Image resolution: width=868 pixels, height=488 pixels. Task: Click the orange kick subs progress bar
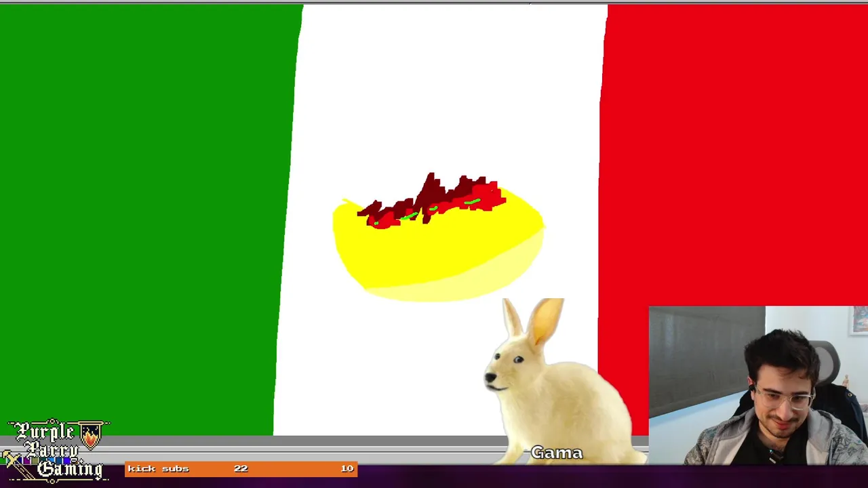click(241, 469)
